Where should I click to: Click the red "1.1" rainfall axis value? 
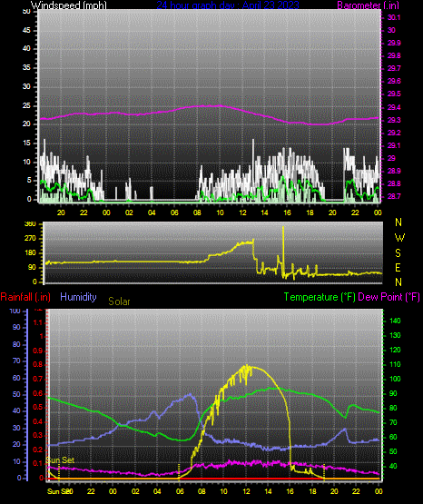point(38,322)
